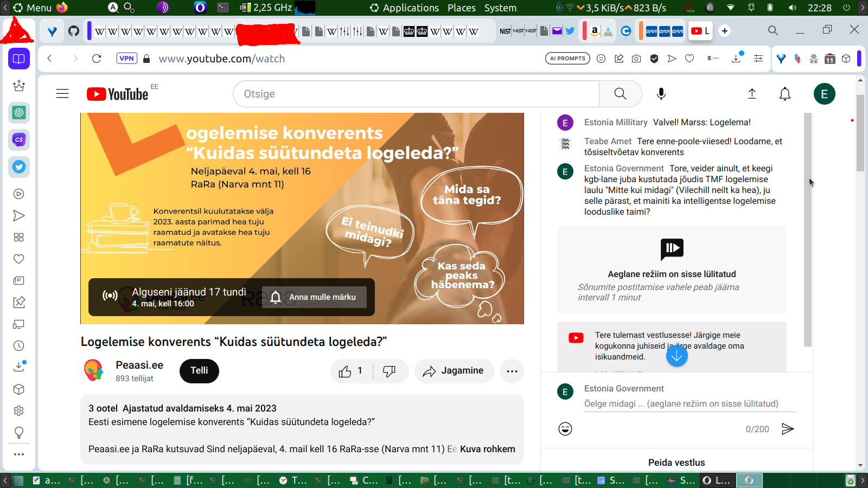Click the chat panel scrollbar
Viewport: 868px width, 488px height.
pos(808,230)
